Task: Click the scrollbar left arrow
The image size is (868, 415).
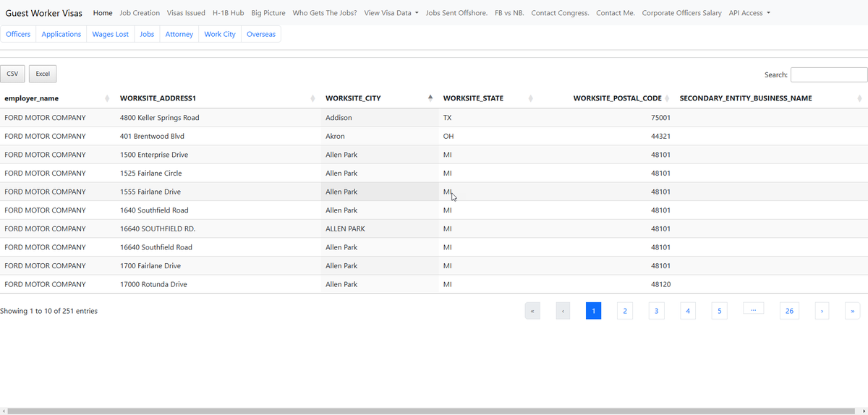Action: pos(4,411)
